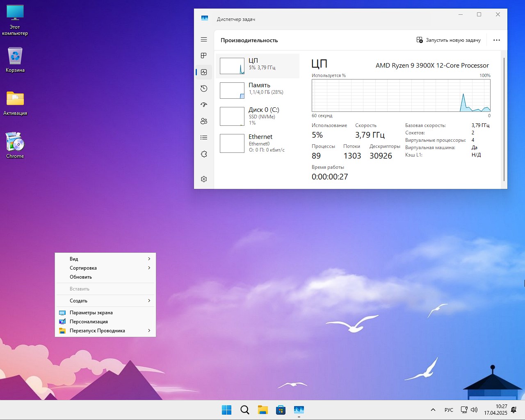
Task: Click Run new task button
Action: tap(448, 40)
